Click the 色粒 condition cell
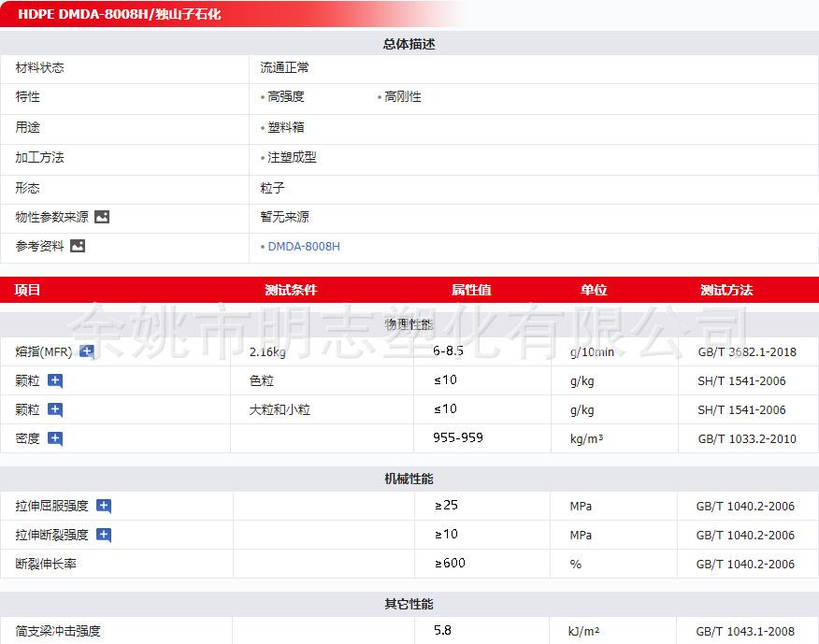This screenshot has height=644, width=819. pyautogui.click(x=262, y=380)
